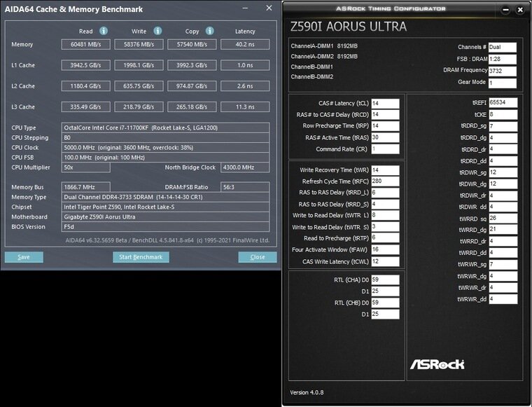
Task: Click the RTL (CHA) D0 field
Action: [x=386, y=280]
